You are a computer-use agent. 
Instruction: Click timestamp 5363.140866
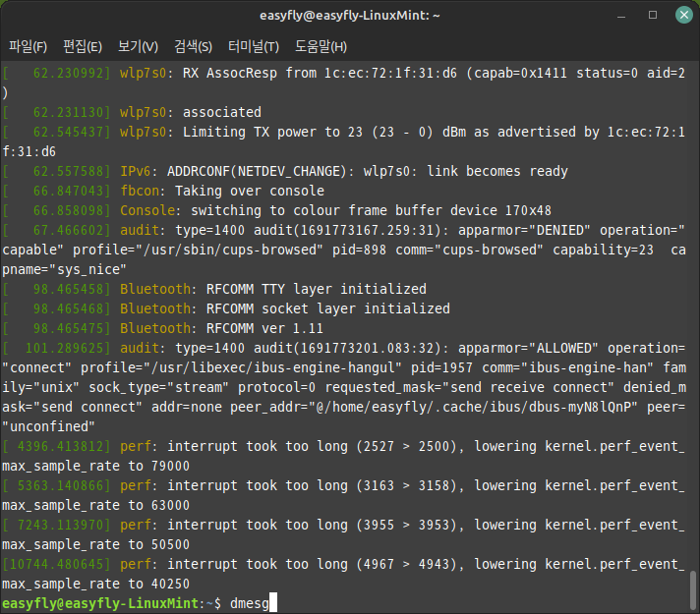point(60,485)
